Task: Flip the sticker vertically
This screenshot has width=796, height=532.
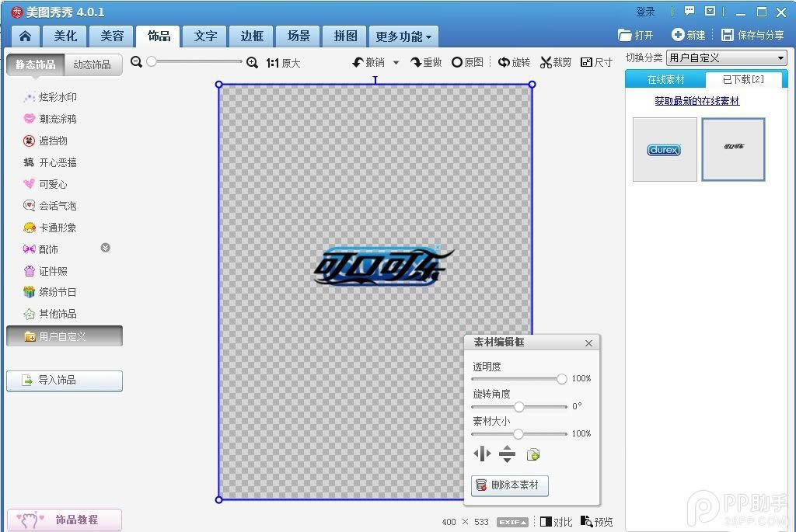Action: [x=507, y=454]
